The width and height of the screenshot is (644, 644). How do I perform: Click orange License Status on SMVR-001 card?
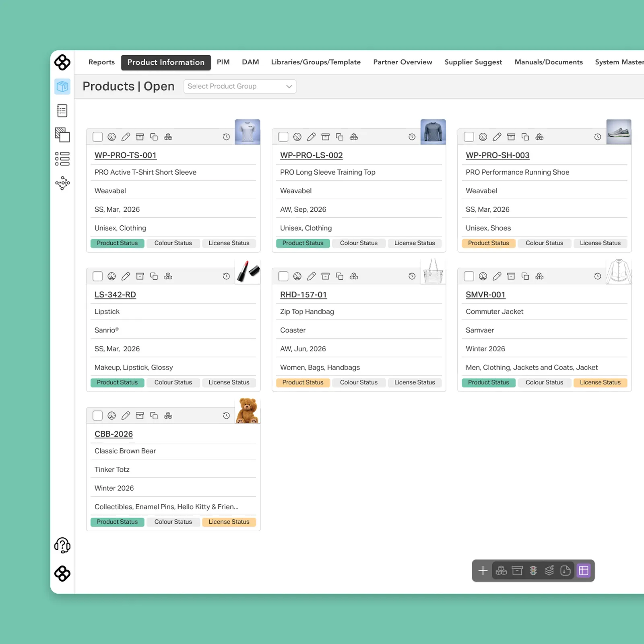click(x=601, y=382)
